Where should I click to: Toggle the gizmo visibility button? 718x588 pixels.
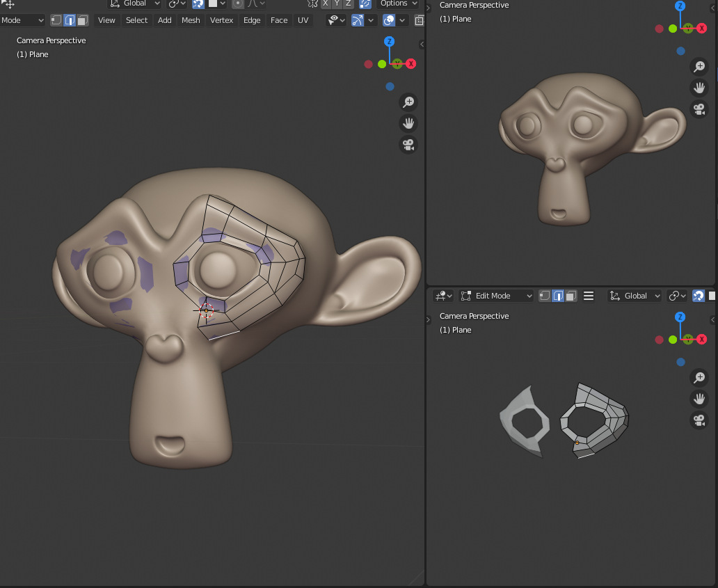click(x=358, y=20)
